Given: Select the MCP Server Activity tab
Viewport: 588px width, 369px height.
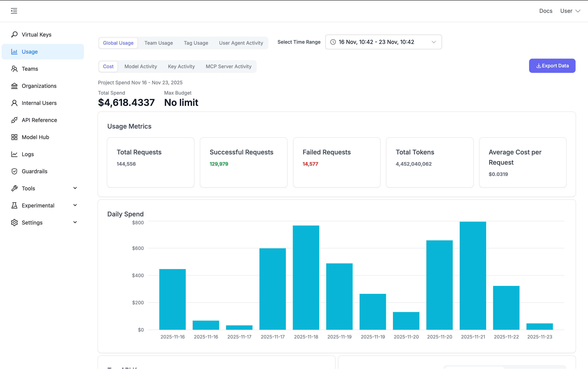Looking at the screenshot, I should [228, 66].
